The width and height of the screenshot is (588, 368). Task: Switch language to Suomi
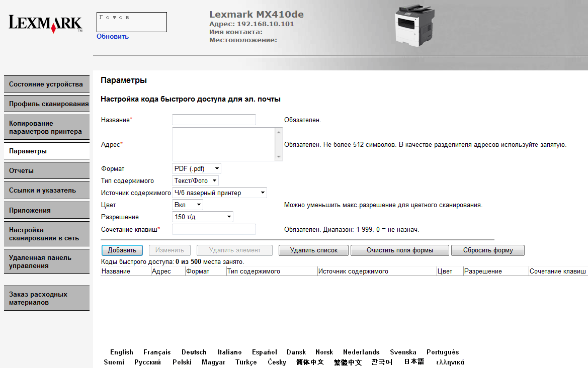114,362
